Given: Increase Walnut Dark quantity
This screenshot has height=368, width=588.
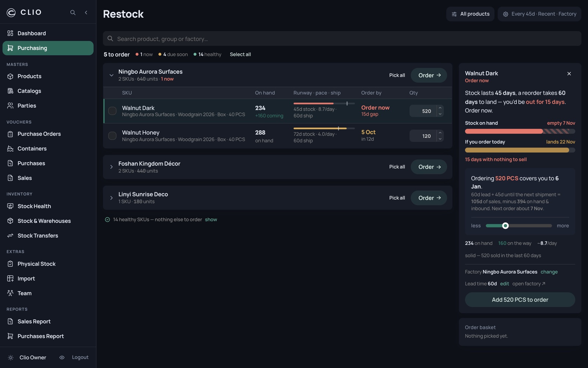Looking at the screenshot, I should click(440, 108).
